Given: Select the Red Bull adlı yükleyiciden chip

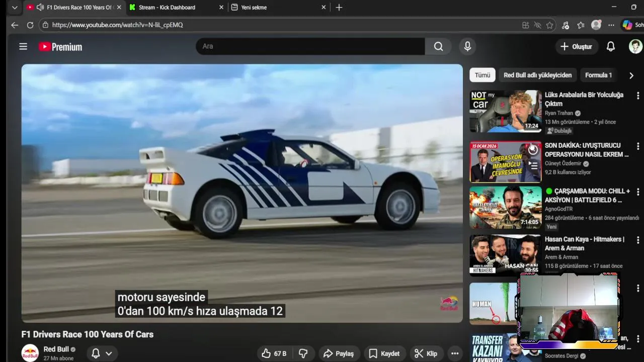Looking at the screenshot, I should (537, 75).
